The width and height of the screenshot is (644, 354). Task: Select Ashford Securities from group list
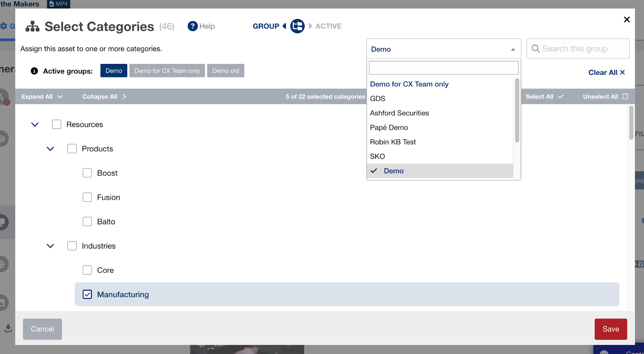coord(399,113)
